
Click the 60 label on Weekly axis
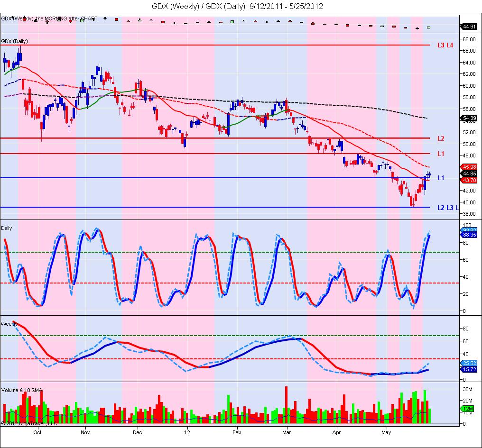[x=466, y=341]
